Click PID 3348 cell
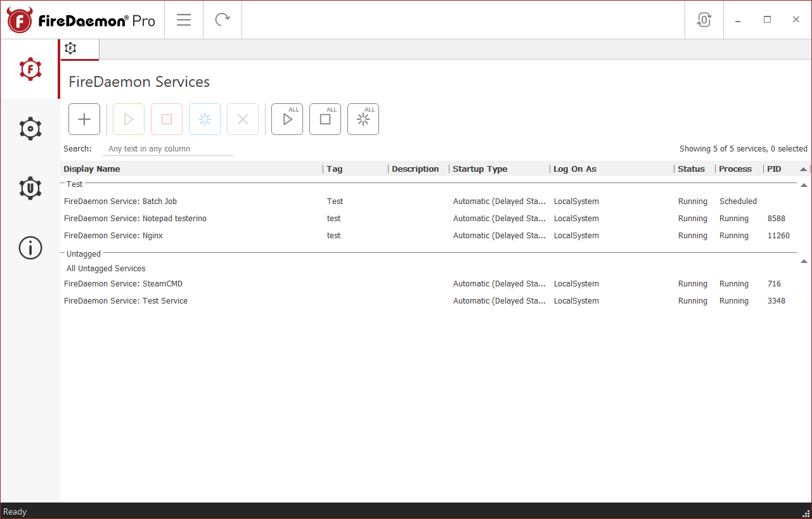The height and width of the screenshot is (519, 812). tap(776, 301)
